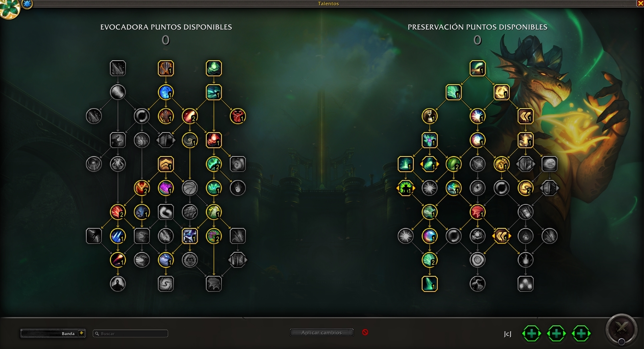This screenshot has height=349, width=644.
Task: Click the red reset circle beside Aplicar cambios
Action: (x=365, y=332)
